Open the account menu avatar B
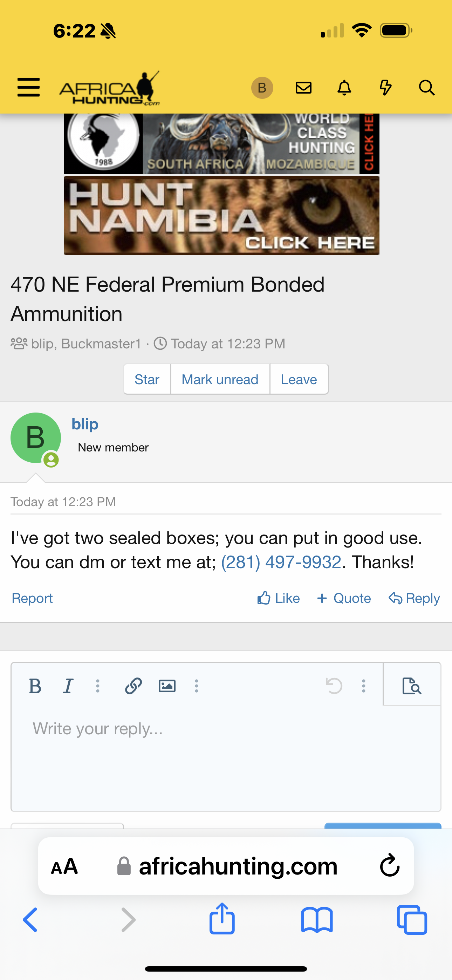The height and width of the screenshot is (980, 452). pyautogui.click(x=262, y=88)
